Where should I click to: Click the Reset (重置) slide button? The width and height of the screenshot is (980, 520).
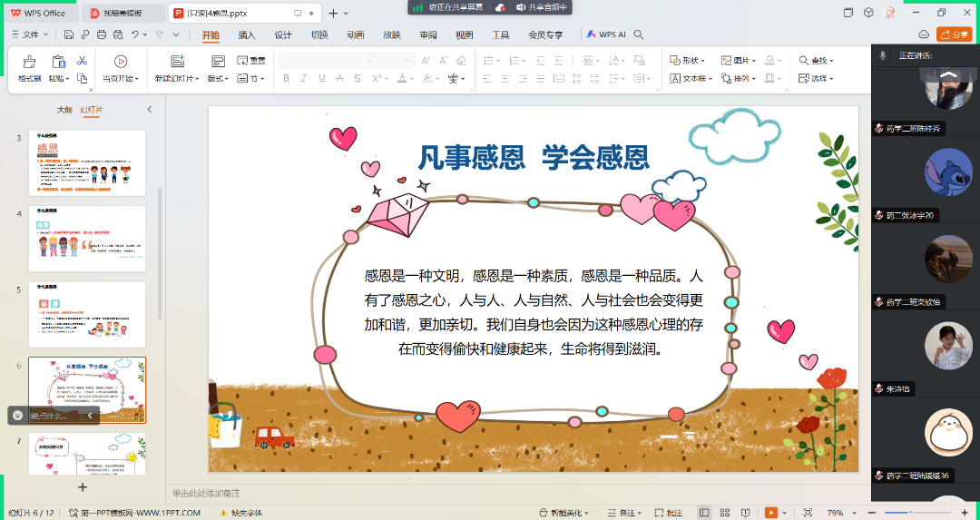(252, 61)
